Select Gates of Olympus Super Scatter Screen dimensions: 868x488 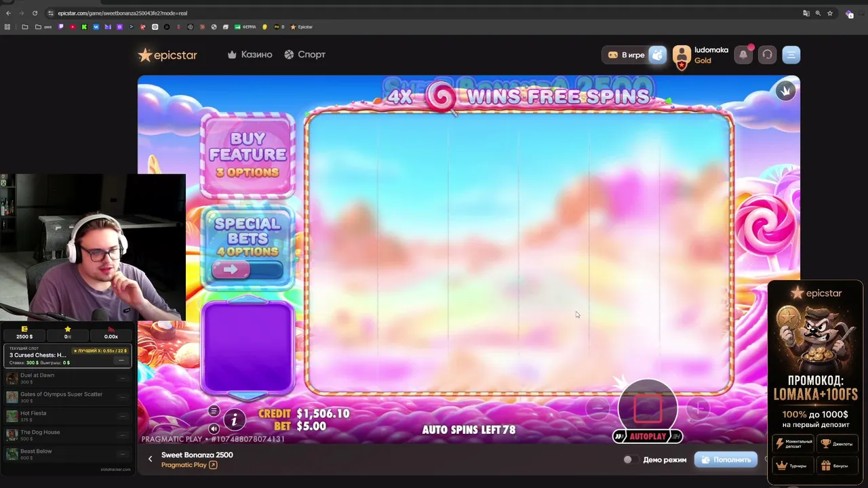[x=68, y=396]
